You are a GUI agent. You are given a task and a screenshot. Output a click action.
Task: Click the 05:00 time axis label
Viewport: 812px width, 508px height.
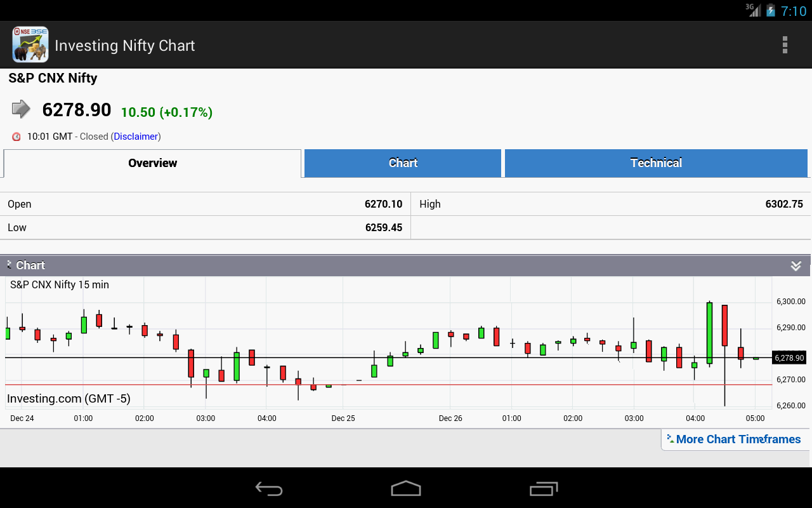point(755,418)
